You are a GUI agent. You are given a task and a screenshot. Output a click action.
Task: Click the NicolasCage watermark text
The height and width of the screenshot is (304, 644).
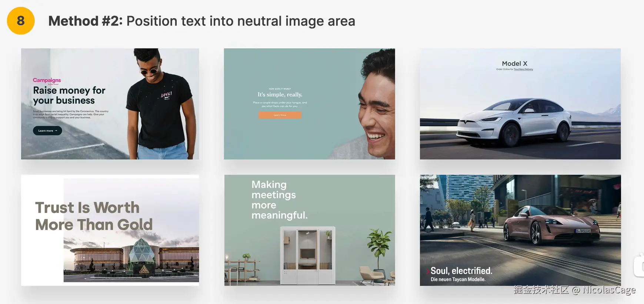coord(609,290)
